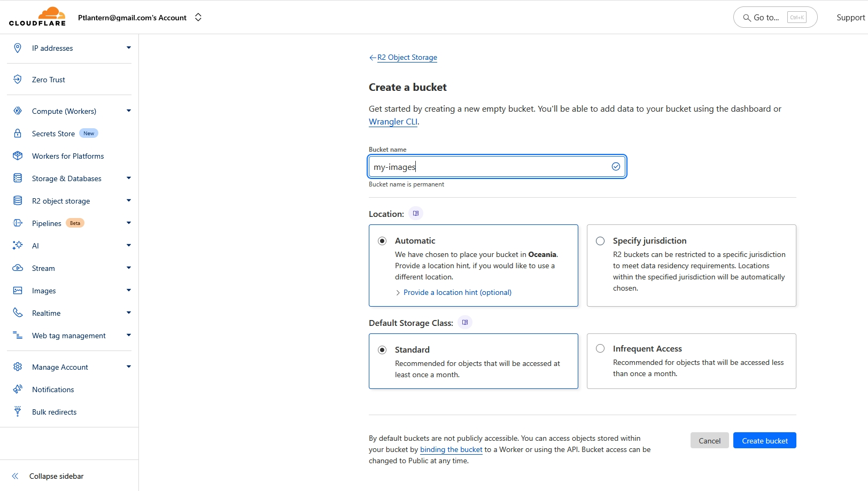Open the account switcher dropdown
The width and height of the screenshot is (868, 491).
pos(198,18)
